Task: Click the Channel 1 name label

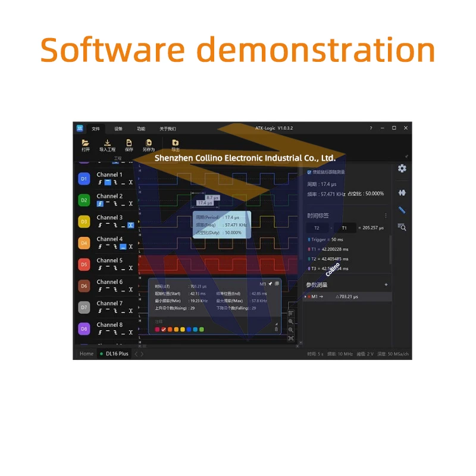Action: 109,174
